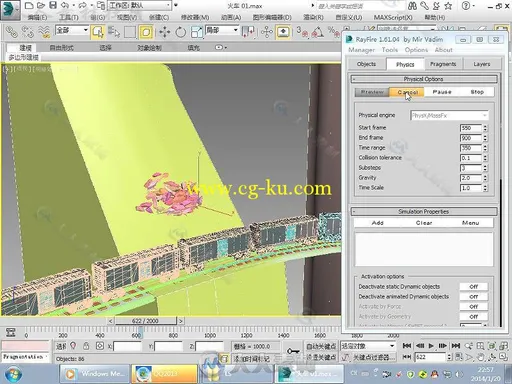Toggle Deactivate animated Dynamic objects Off
Screen dimensions: 512x384
[x=474, y=297]
